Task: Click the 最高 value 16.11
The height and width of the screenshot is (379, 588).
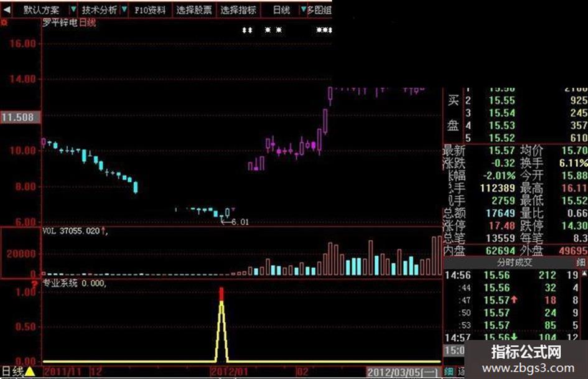Action: pyautogui.click(x=574, y=188)
